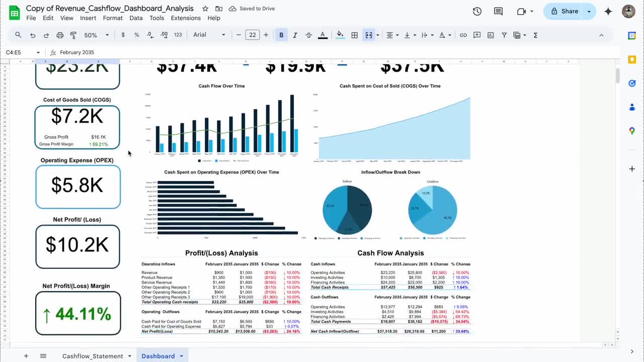Open the Insert menu
This screenshot has width=644, height=362.
(x=88, y=18)
